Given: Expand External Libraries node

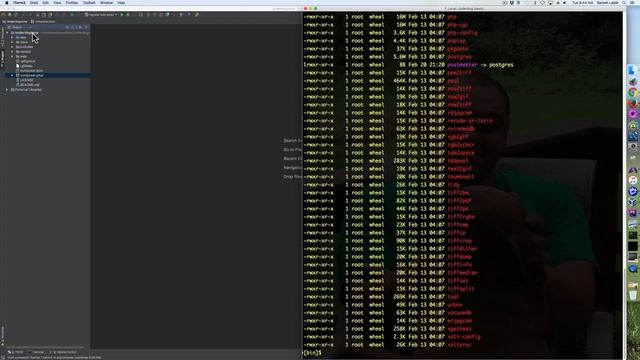Looking at the screenshot, I should pos(7,89).
